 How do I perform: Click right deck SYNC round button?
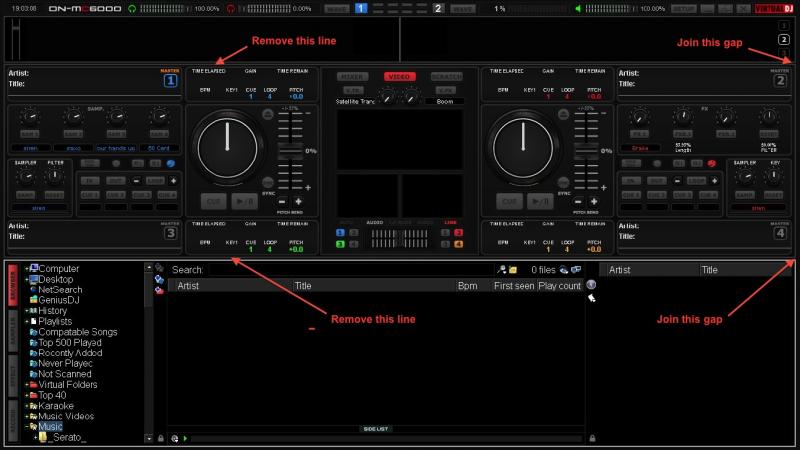coord(563,183)
